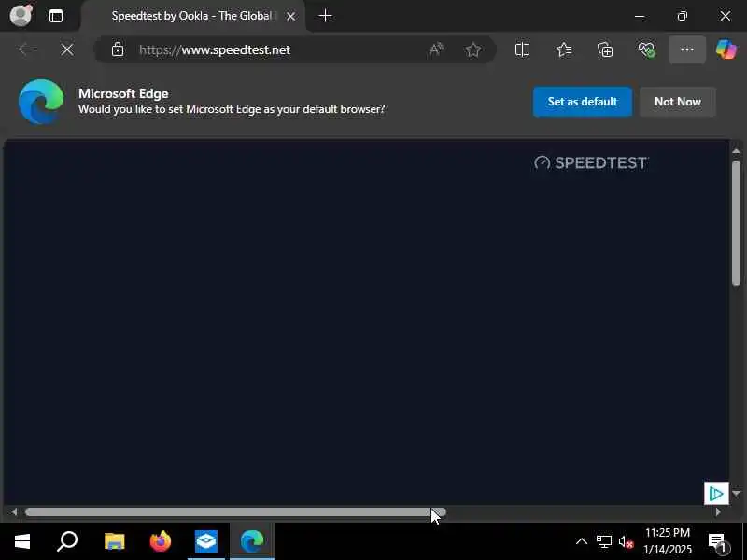Image resolution: width=747 pixels, height=560 pixels.
Task: Open Settings and more ellipsis menu
Action: click(687, 49)
